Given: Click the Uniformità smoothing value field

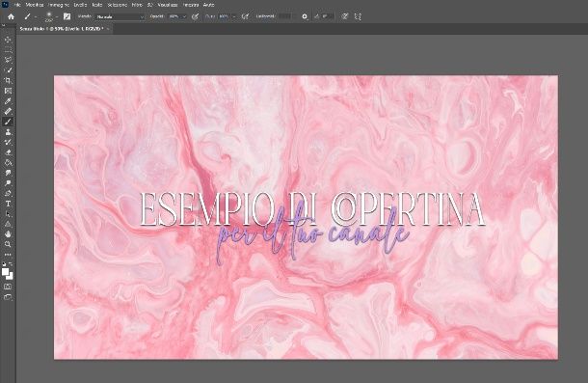Looking at the screenshot, I should coord(285,17).
